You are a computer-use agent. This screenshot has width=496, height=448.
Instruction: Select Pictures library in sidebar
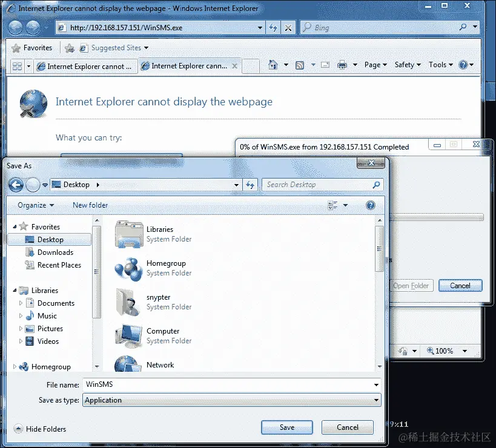[44, 329]
